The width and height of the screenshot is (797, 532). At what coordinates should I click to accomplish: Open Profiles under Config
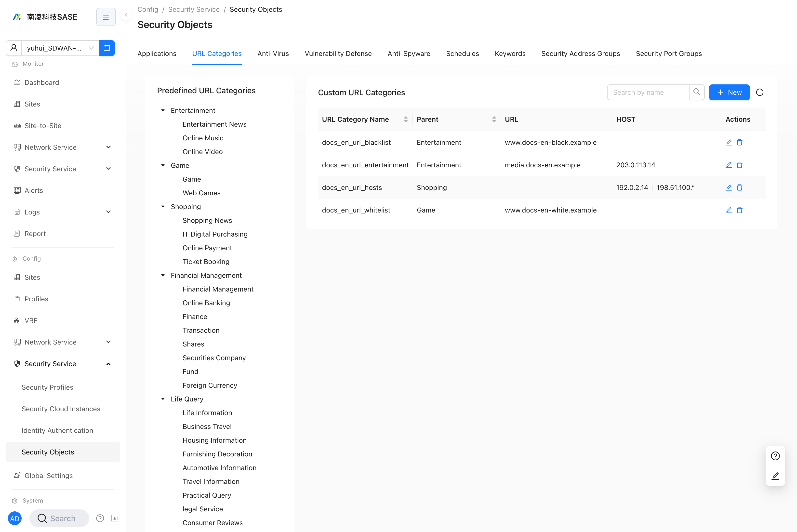[63, 299]
